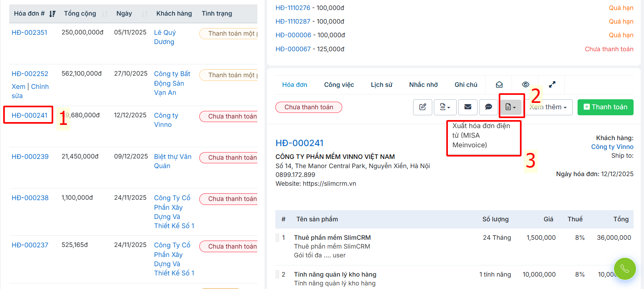This screenshot has width=644, height=289.
Task: Select Xuất hóa đơn điện tử MISA option
Action: point(481,135)
